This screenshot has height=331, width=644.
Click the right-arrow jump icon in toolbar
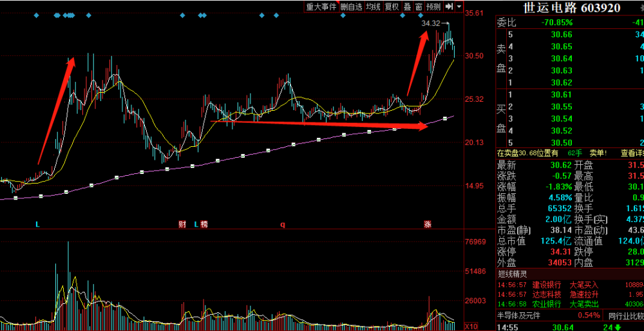point(450,6)
